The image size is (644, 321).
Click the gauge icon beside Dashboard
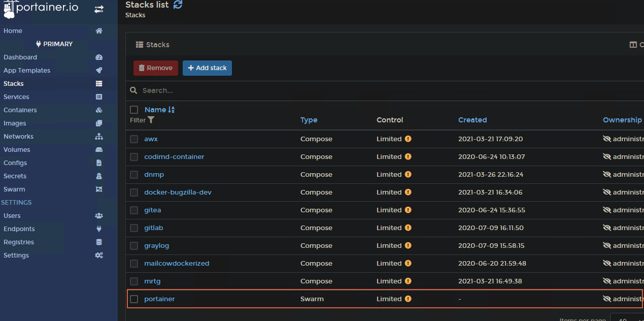(99, 57)
